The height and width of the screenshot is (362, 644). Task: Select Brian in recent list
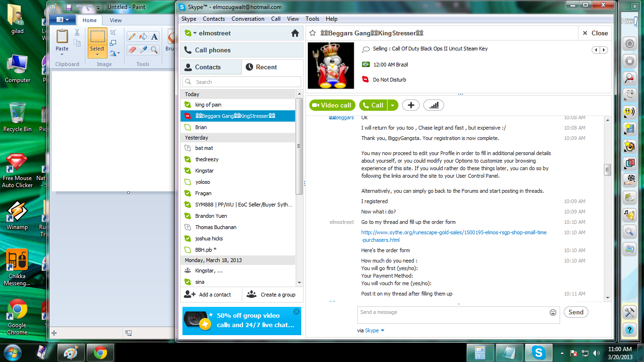[x=238, y=127]
